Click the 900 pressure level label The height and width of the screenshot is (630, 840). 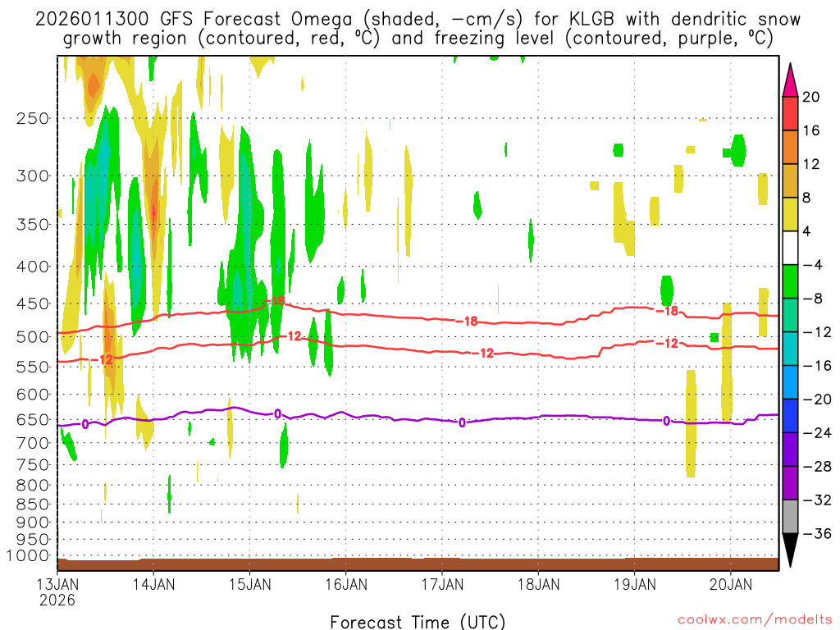[33, 523]
